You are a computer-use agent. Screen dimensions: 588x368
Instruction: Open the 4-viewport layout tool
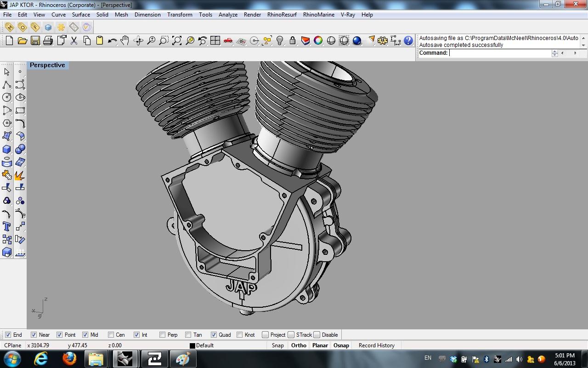tap(215, 41)
